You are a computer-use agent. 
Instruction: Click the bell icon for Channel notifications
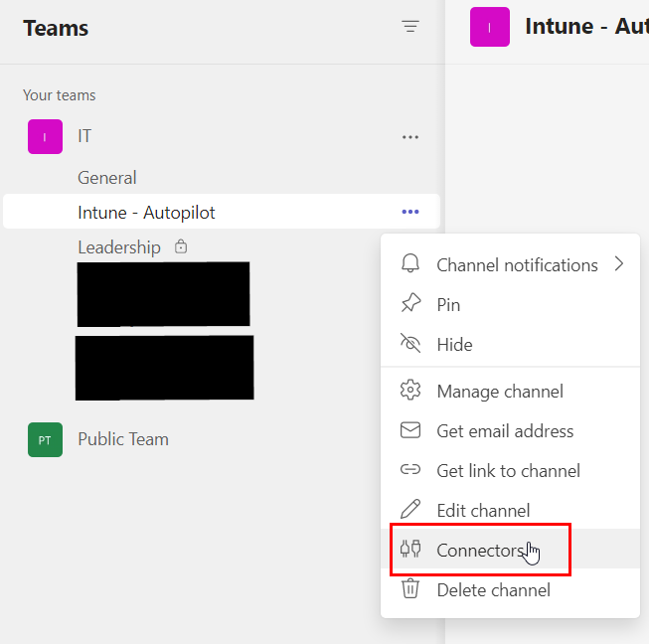(x=410, y=264)
